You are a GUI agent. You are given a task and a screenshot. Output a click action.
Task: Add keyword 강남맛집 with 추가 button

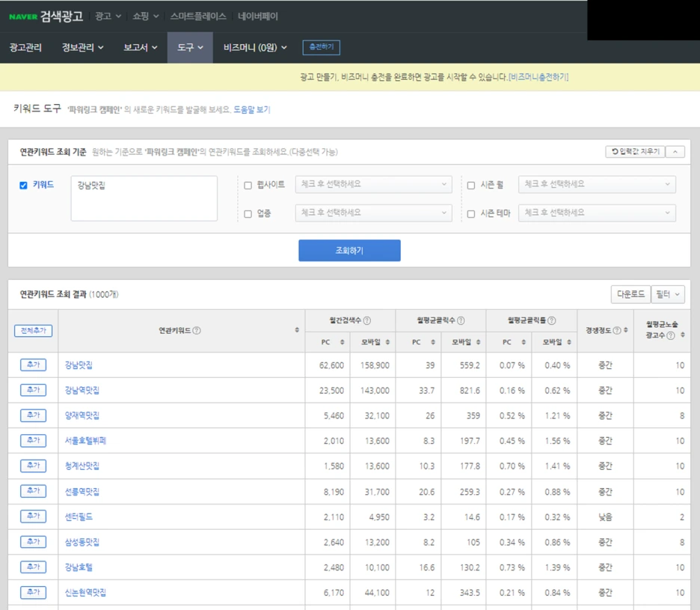[34, 365]
